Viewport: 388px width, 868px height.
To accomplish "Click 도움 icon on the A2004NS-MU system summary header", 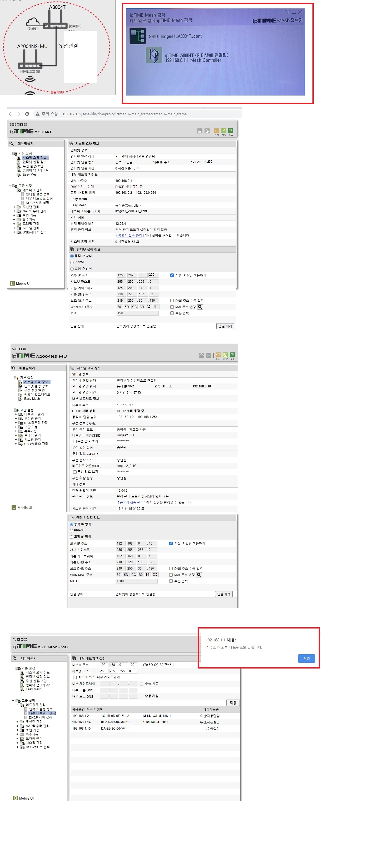I will coord(232,355).
